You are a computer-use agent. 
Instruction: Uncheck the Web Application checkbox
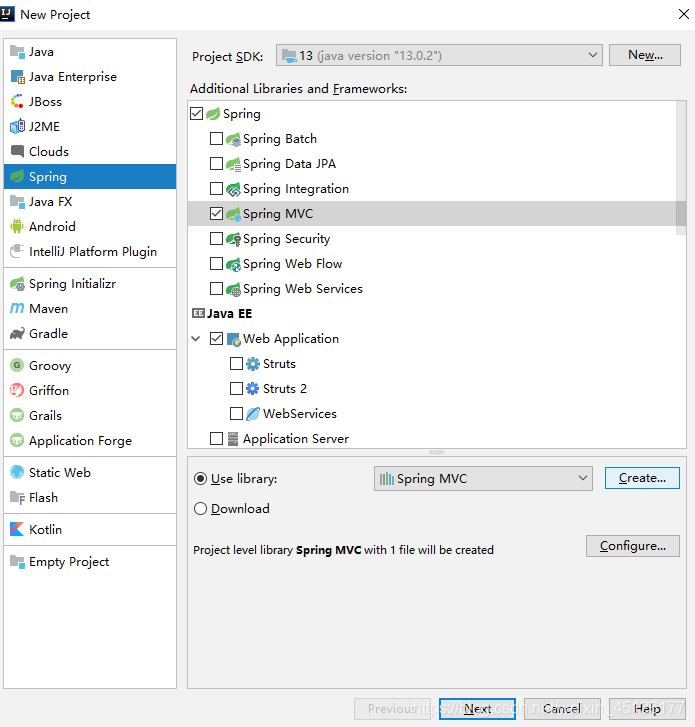tap(217, 338)
